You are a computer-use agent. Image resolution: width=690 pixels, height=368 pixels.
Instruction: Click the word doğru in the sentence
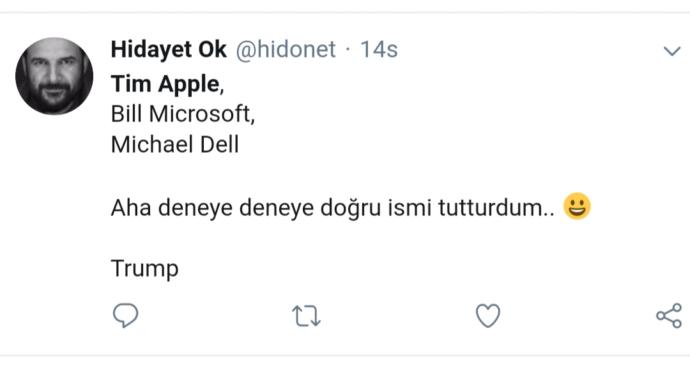click(x=350, y=208)
